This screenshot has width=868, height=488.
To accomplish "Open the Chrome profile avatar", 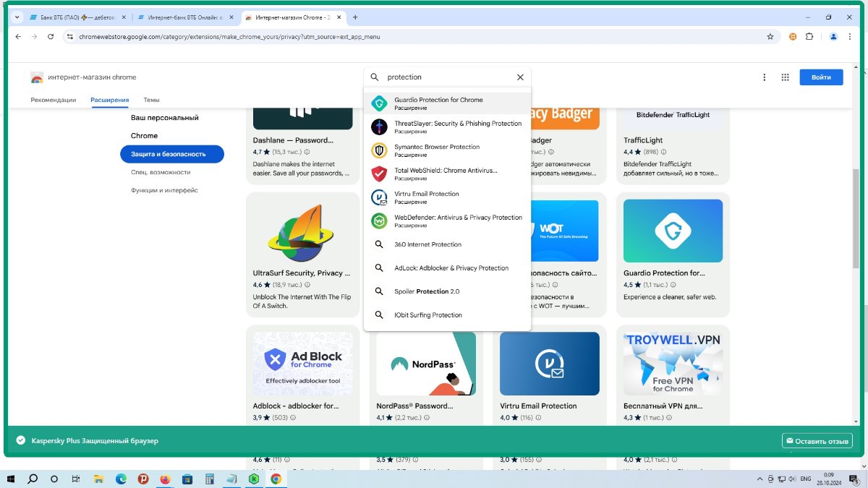I will point(833,36).
